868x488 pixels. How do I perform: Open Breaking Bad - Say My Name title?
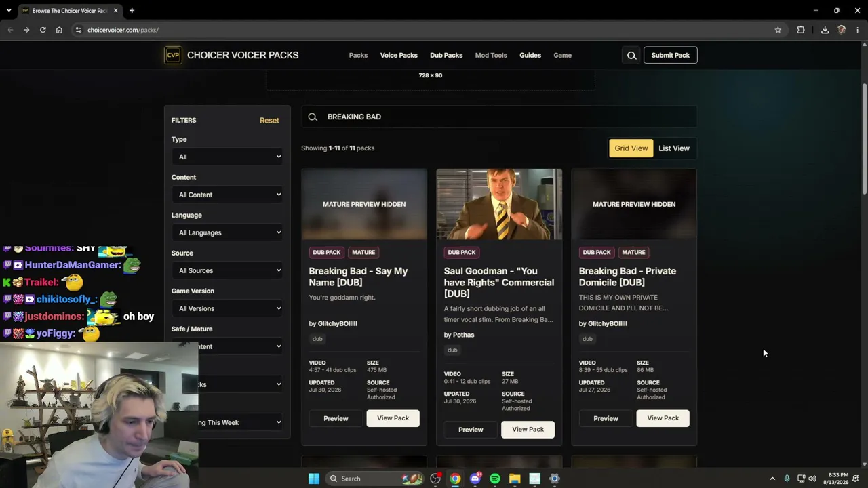(x=358, y=277)
